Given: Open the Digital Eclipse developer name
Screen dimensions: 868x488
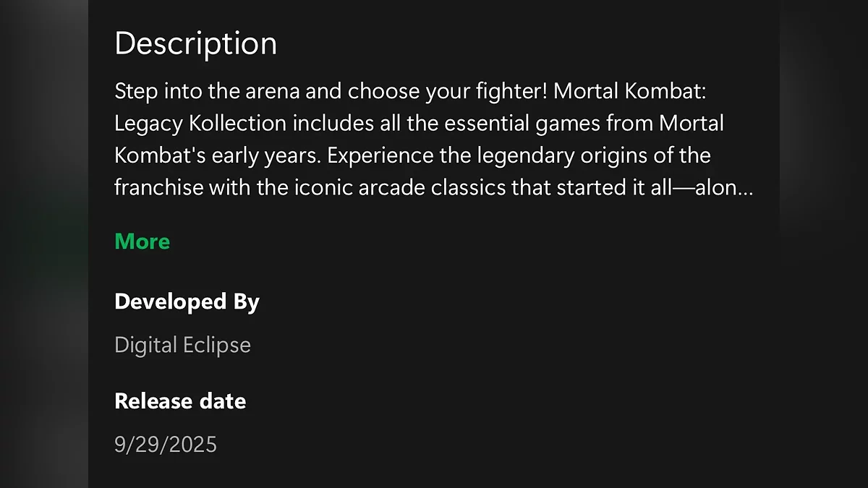Looking at the screenshot, I should 182,345.
